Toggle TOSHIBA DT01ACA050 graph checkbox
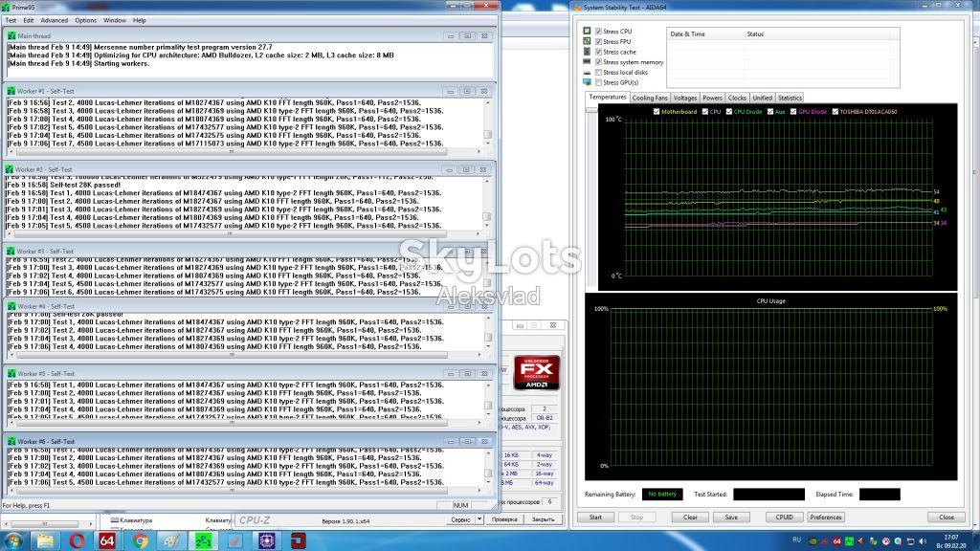 [835, 112]
